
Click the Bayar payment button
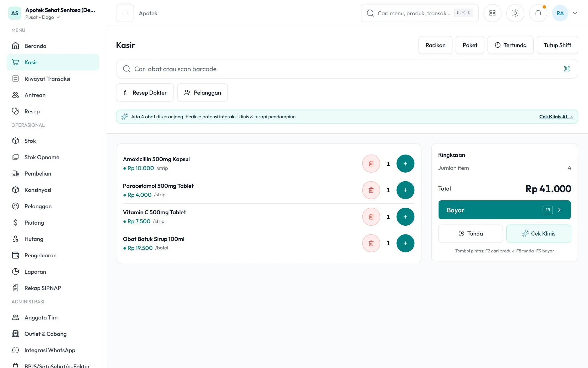(x=504, y=210)
